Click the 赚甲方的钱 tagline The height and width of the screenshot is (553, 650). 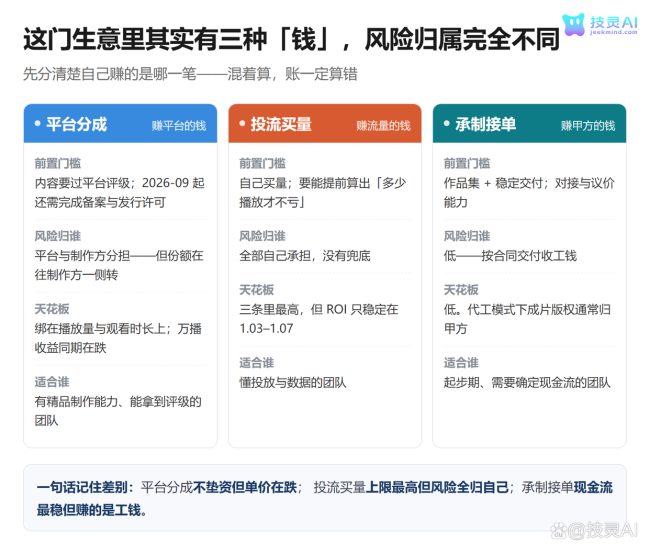[x=588, y=125]
